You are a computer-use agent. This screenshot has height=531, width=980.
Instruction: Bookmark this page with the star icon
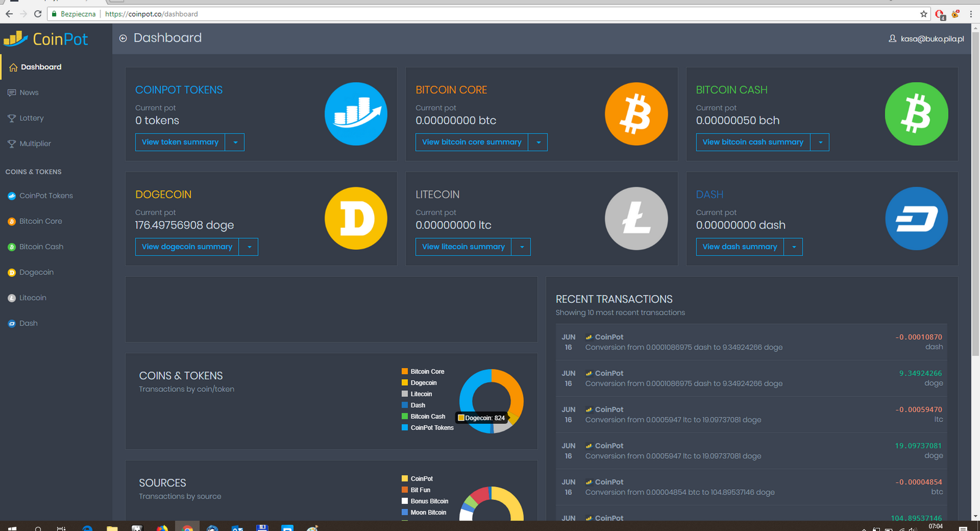[924, 13]
